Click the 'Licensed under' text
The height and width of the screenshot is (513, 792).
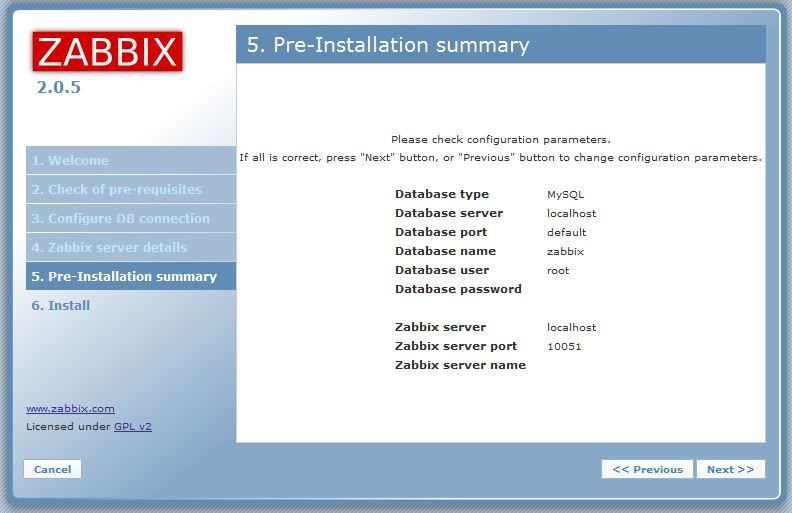coord(68,426)
